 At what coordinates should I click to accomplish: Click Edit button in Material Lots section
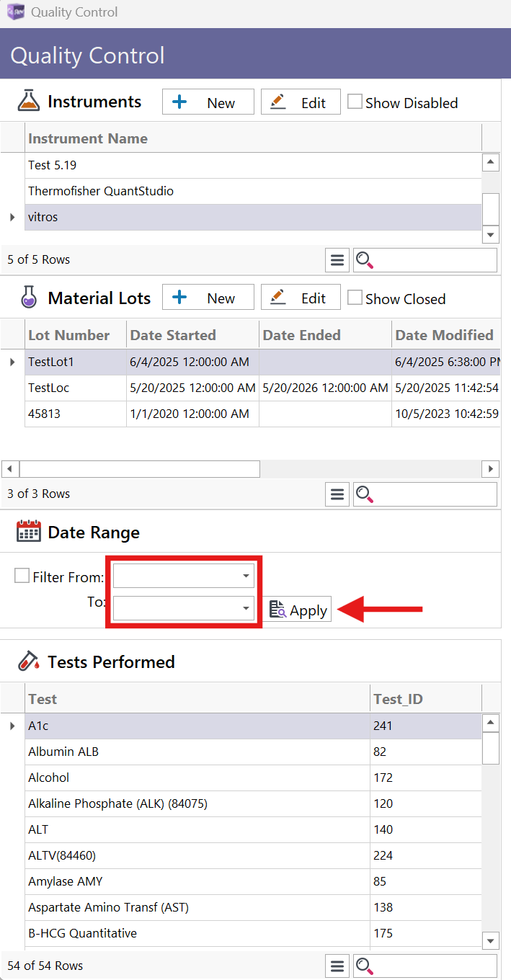point(301,298)
